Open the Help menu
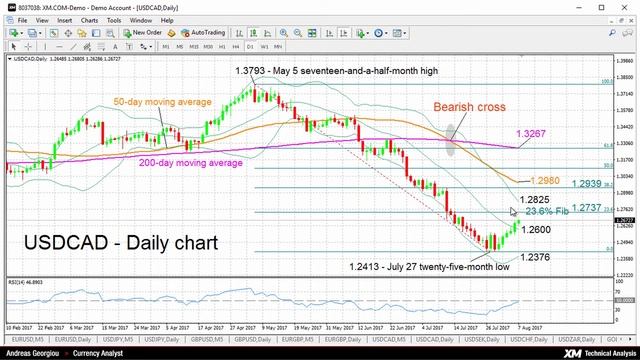The image size is (640, 360). (167, 20)
